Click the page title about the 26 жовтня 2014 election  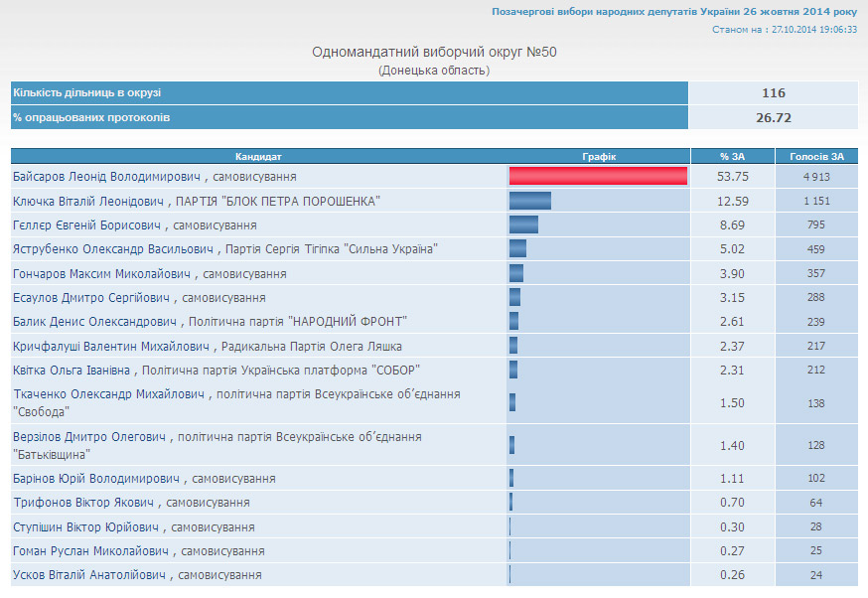click(674, 12)
